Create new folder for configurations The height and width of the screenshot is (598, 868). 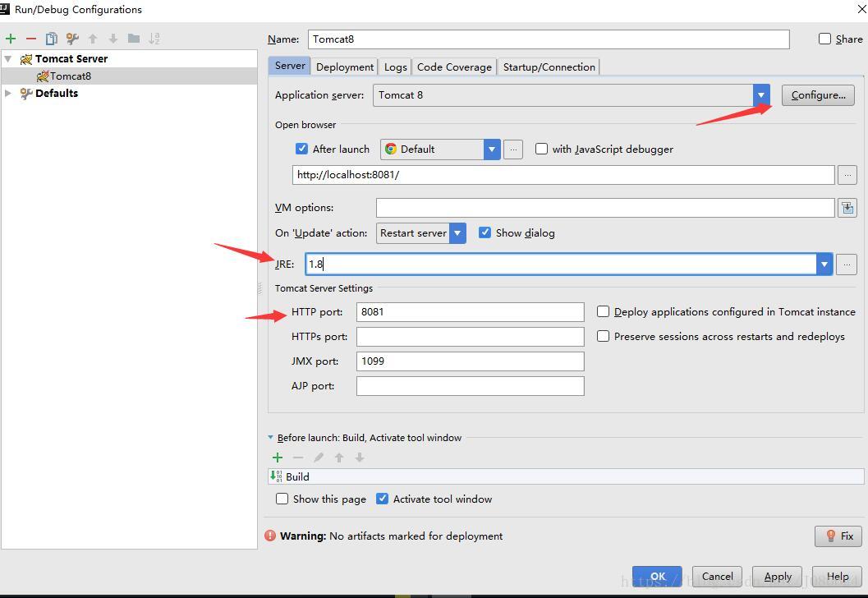133,39
